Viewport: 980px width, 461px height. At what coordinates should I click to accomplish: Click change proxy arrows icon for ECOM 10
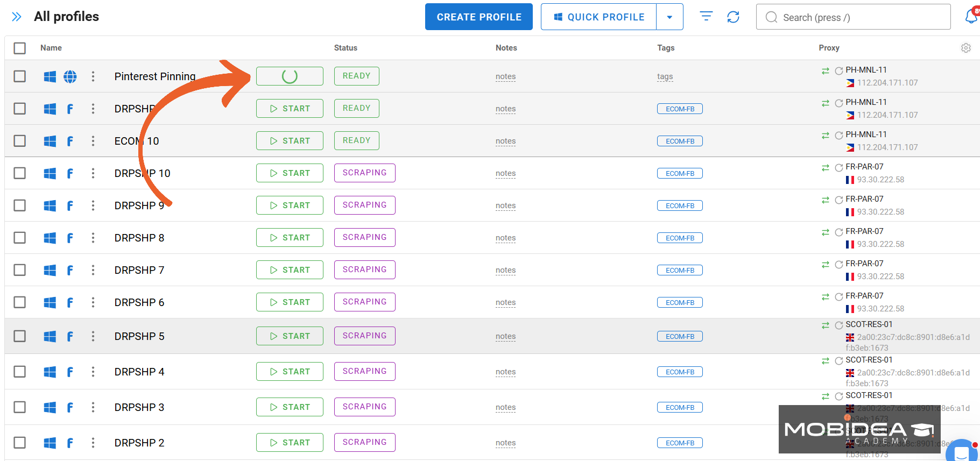[x=826, y=135]
